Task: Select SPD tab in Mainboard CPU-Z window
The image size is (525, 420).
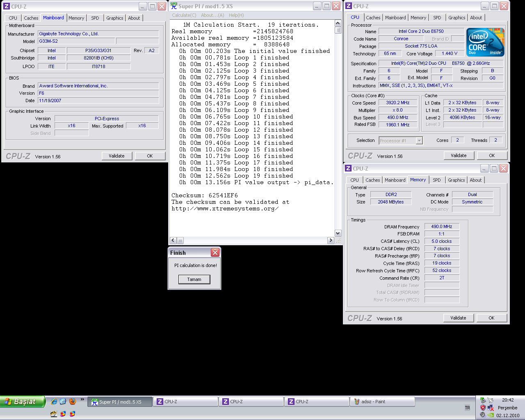Action: pyautogui.click(x=95, y=18)
